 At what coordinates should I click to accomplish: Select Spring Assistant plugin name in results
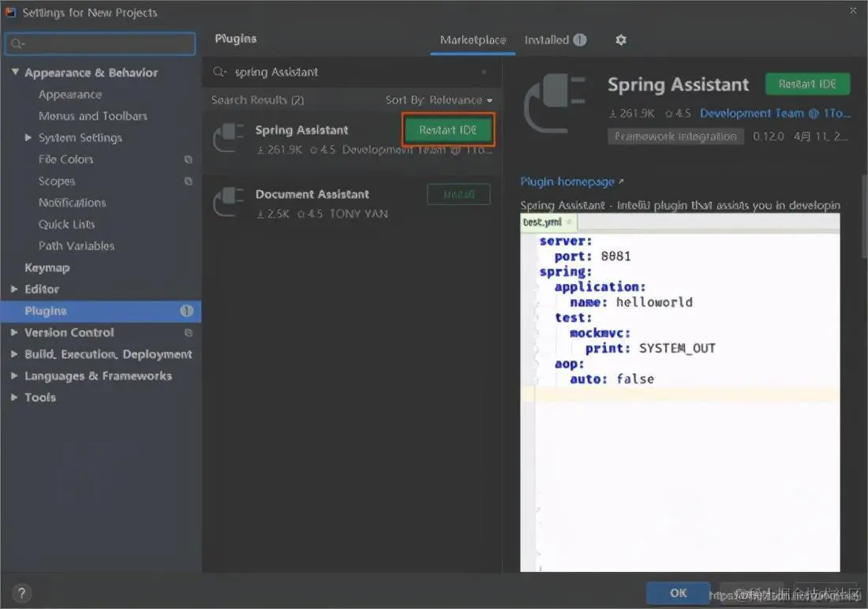(301, 130)
